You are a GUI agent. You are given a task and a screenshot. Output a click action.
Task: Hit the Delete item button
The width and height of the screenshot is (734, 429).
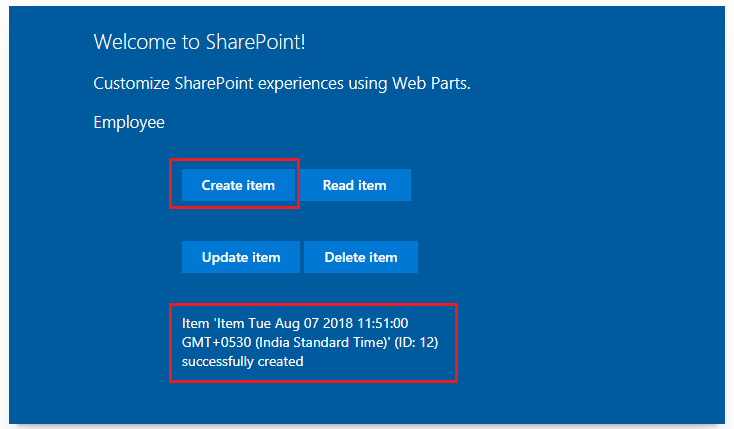(360, 257)
